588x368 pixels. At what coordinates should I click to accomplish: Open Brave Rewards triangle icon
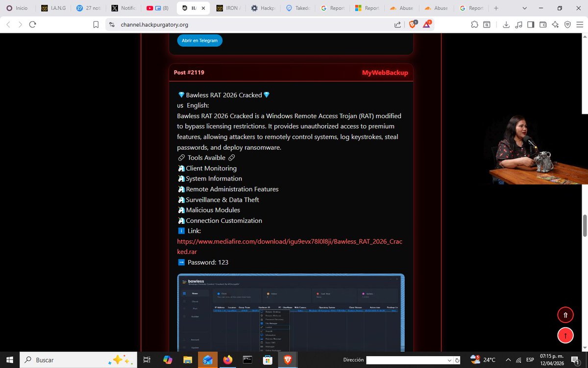coord(427,25)
